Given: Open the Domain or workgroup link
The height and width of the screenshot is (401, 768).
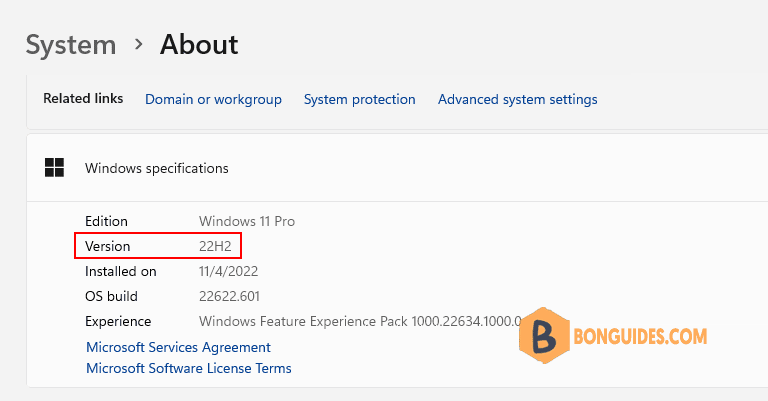Looking at the screenshot, I should tap(214, 99).
